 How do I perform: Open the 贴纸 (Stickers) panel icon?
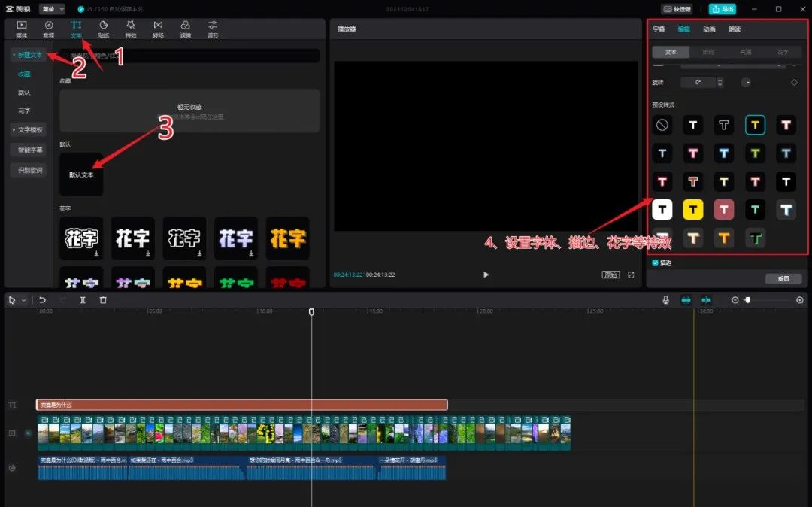tap(103, 29)
